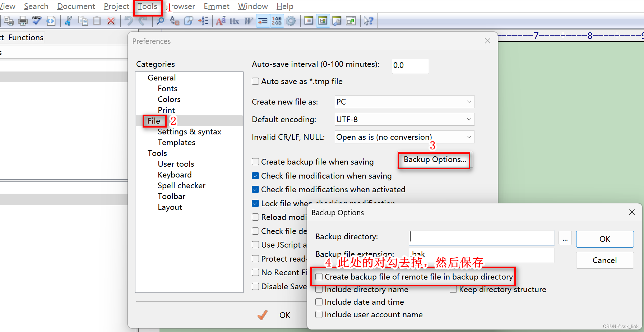Enable Include date and time checkbox
The height and width of the screenshot is (332, 644).
click(x=319, y=302)
